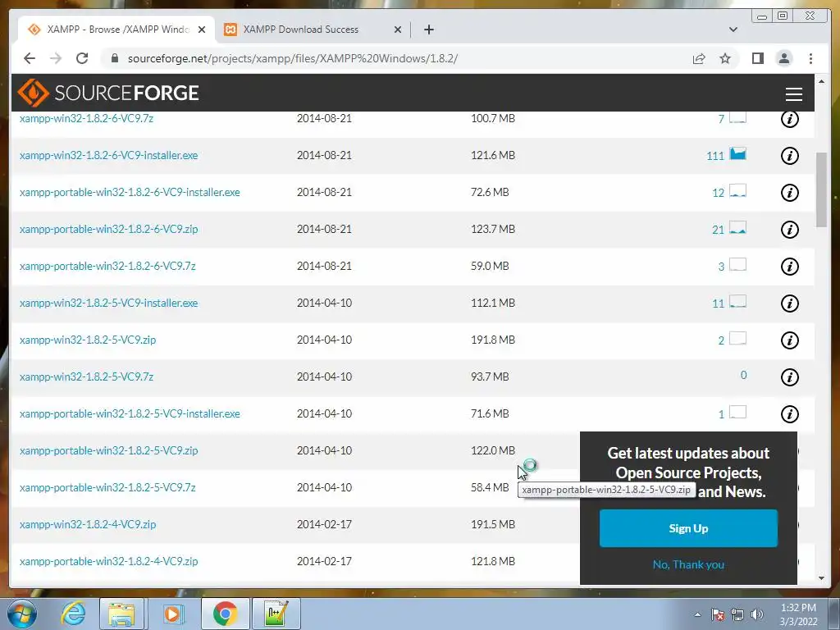
Task: Click the volume icon in system tray
Action: click(x=757, y=614)
